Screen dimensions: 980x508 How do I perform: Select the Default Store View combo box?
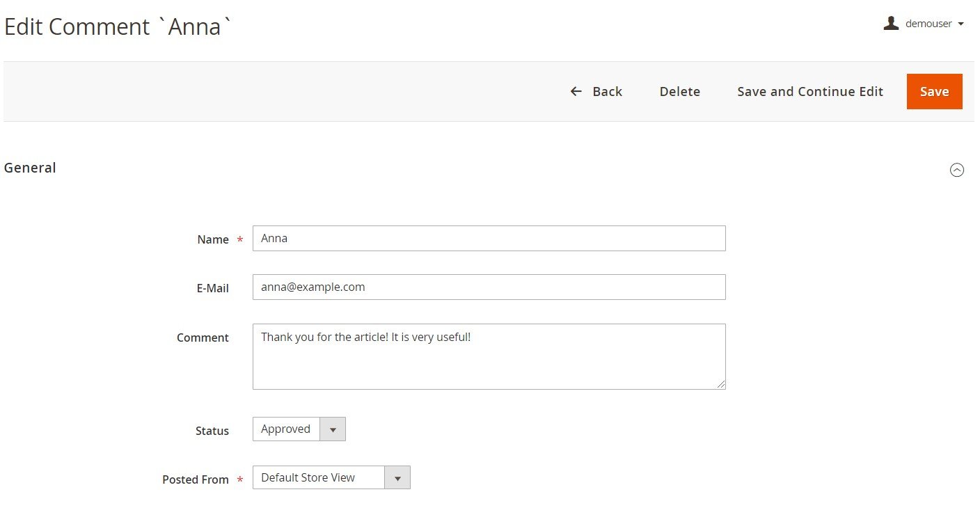[x=331, y=478]
